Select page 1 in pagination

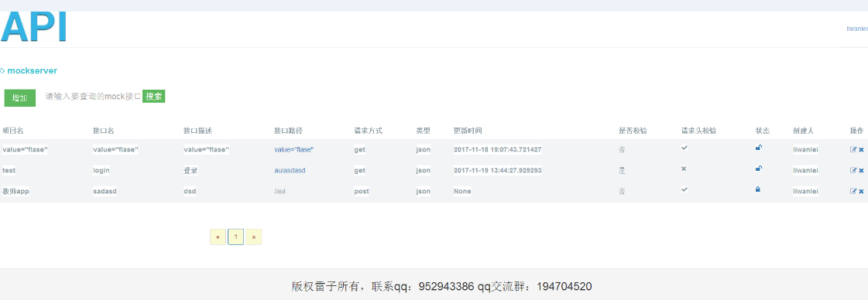(x=236, y=237)
